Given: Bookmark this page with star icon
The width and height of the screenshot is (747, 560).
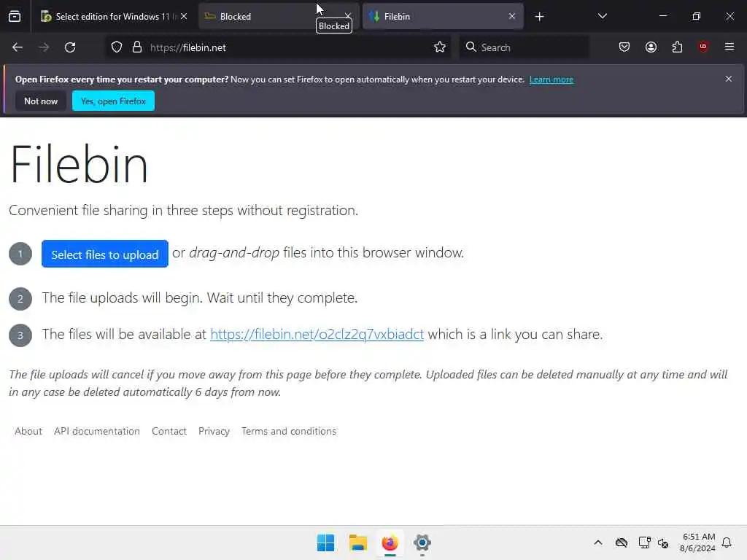Looking at the screenshot, I should [440, 47].
